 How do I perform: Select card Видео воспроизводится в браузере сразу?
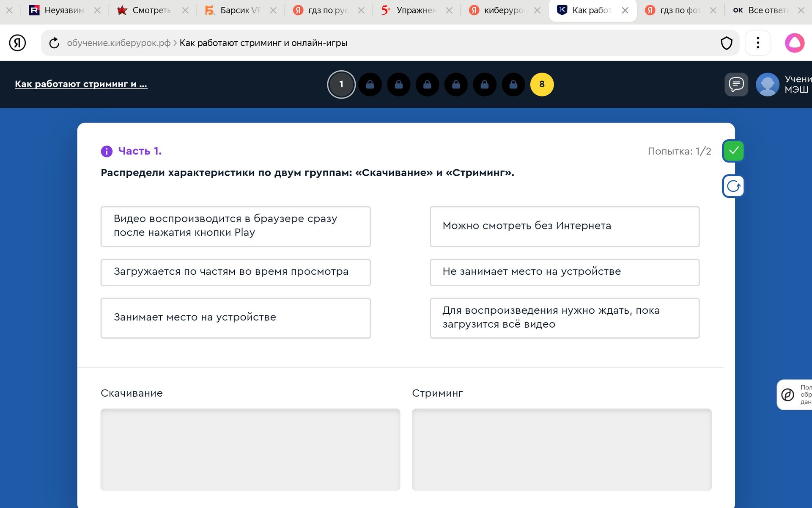pos(236,226)
